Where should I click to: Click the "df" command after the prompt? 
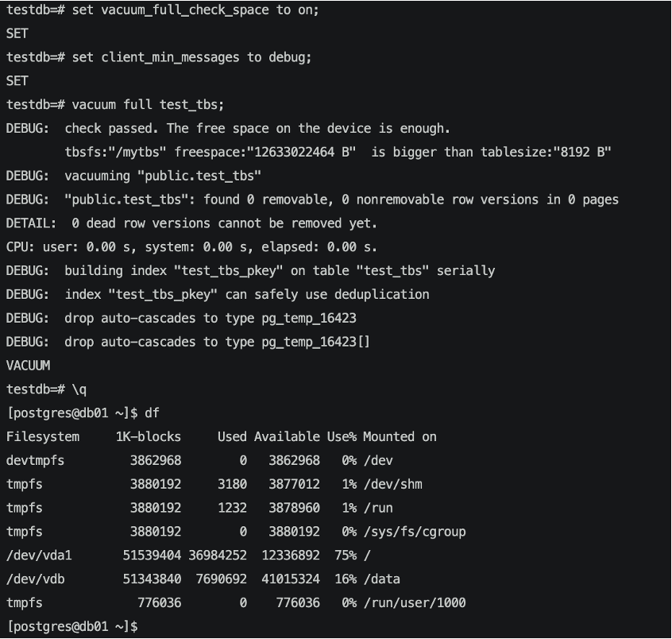tap(152, 412)
